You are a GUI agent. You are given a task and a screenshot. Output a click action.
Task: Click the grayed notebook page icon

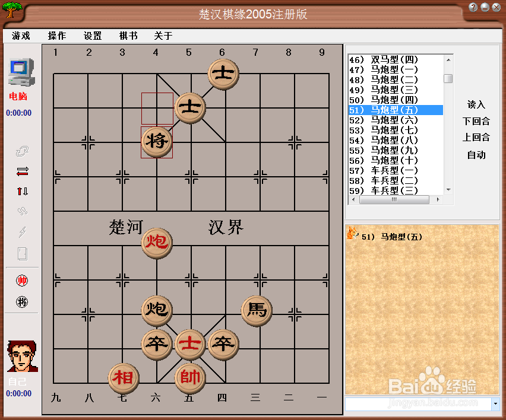click(22, 254)
